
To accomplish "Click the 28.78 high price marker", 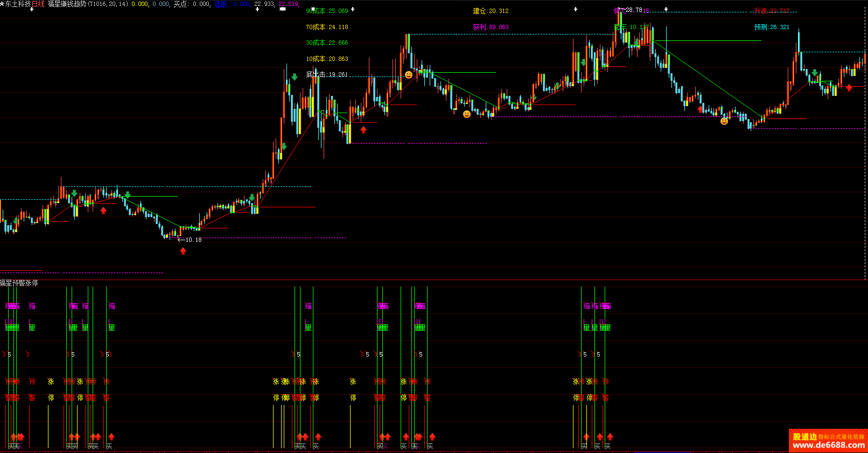I will [633, 10].
